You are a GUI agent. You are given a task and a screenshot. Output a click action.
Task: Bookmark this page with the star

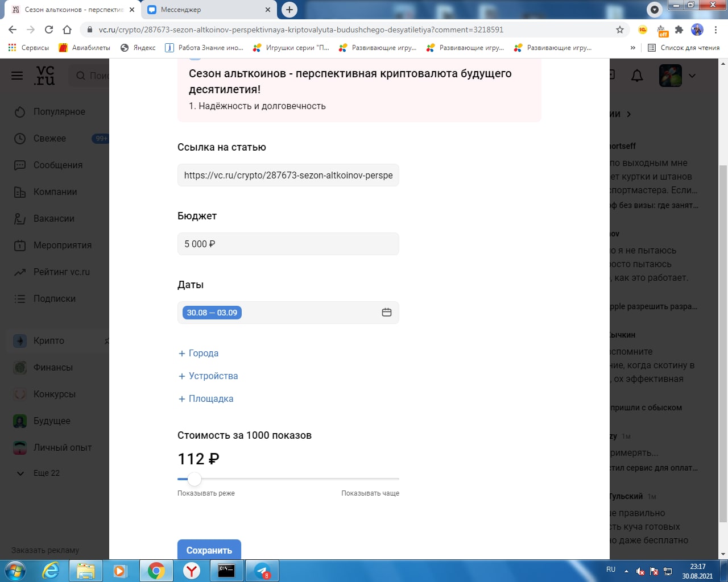(x=620, y=30)
